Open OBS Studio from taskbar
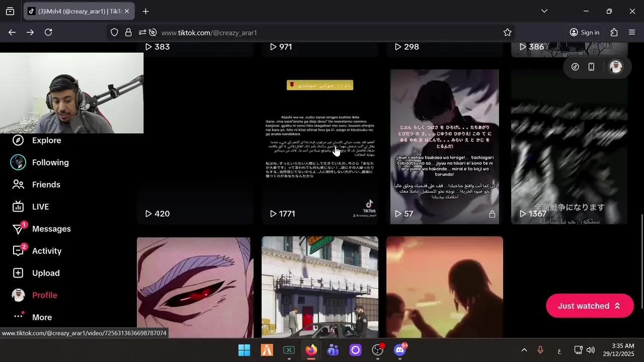The height and width of the screenshot is (362, 644). coord(378,350)
